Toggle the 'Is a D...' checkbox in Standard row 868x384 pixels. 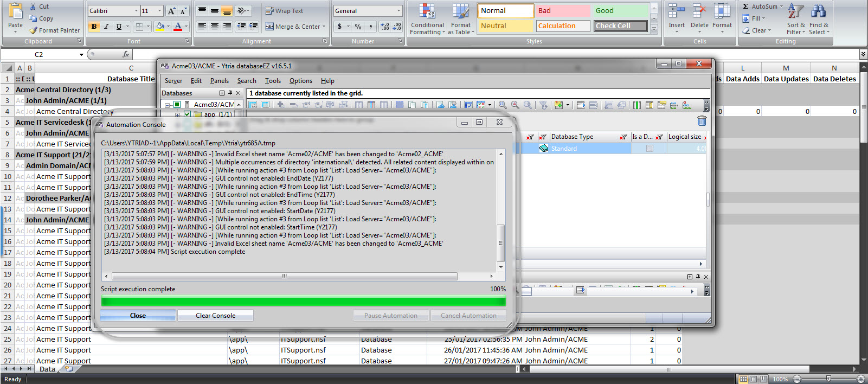[x=650, y=149]
